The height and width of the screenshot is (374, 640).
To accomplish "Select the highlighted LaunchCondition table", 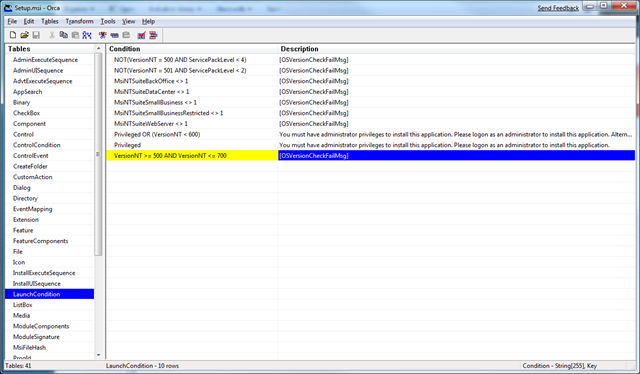I will coord(49,294).
